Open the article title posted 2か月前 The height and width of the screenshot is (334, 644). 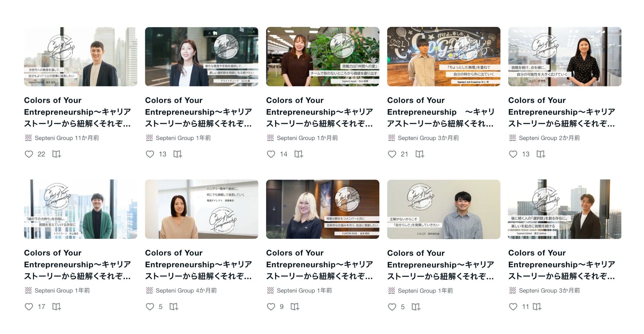tap(562, 112)
